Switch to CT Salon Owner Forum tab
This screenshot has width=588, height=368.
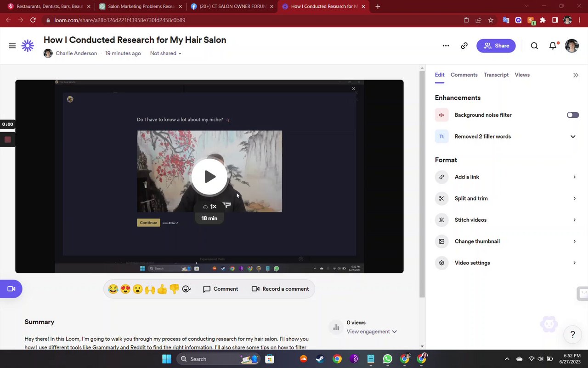click(232, 6)
